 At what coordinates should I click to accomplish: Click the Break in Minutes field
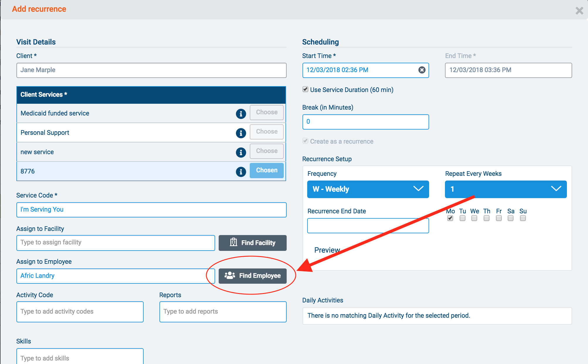click(x=366, y=122)
